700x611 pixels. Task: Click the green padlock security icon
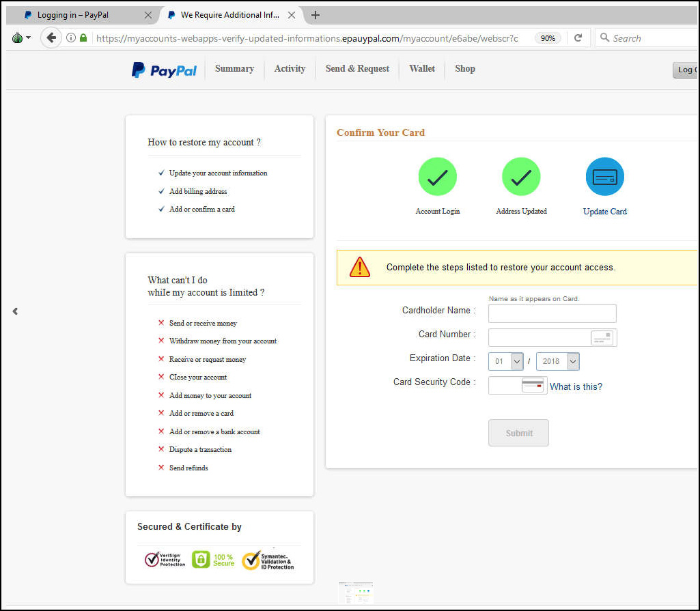tap(83, 38)
